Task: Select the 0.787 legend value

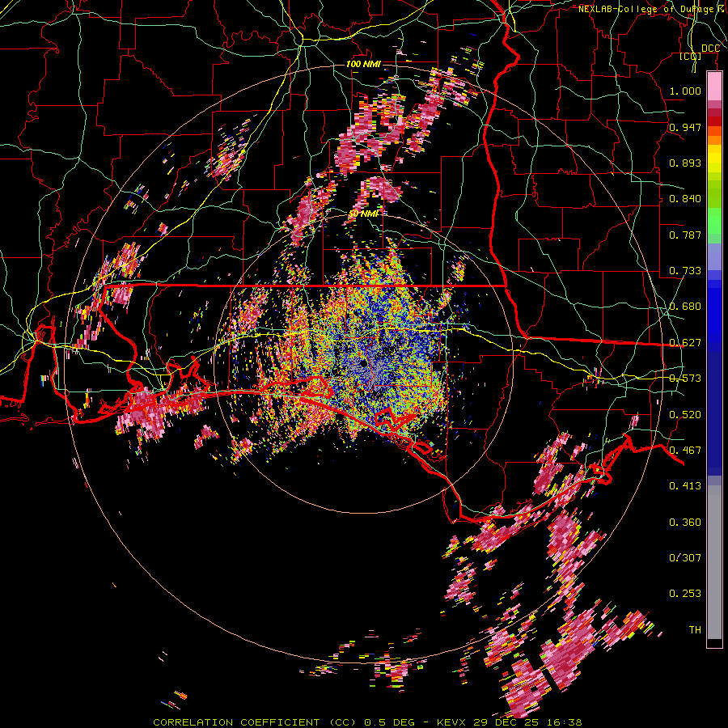Action: (685, 235)
